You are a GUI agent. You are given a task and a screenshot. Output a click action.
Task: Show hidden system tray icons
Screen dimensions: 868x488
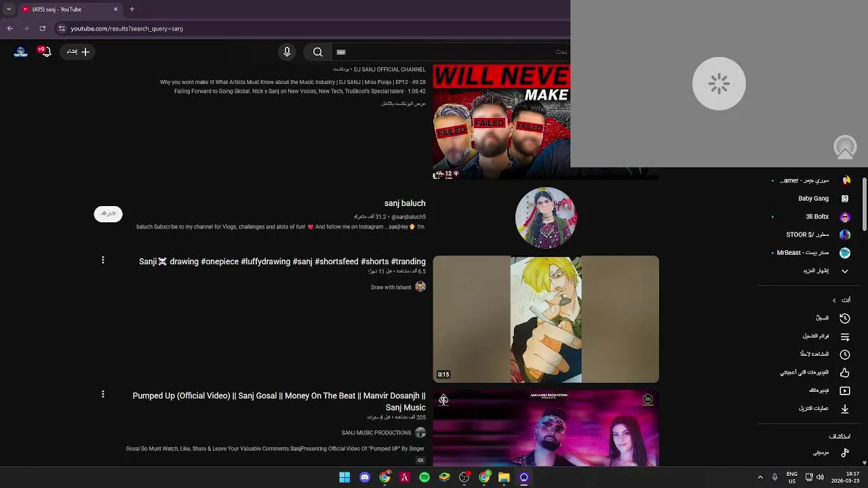[760, 477]
